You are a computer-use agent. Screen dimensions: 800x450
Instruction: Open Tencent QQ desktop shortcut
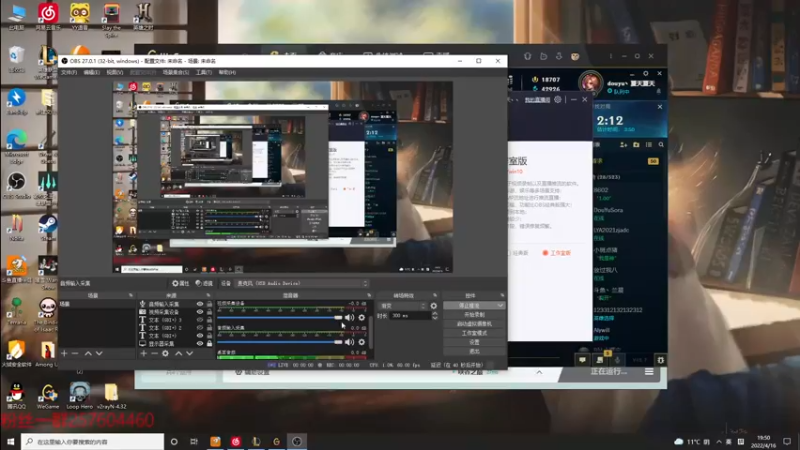pyautogui.click(x=16, y=396)
